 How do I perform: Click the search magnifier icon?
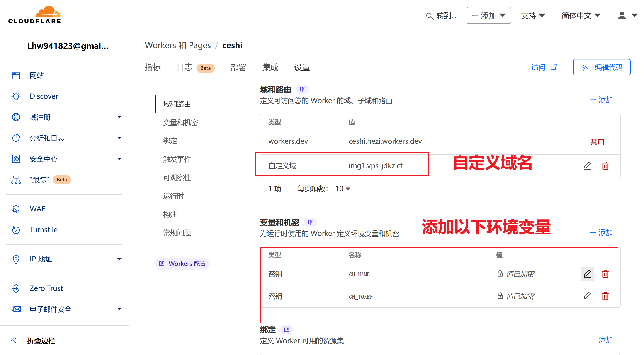430,16
